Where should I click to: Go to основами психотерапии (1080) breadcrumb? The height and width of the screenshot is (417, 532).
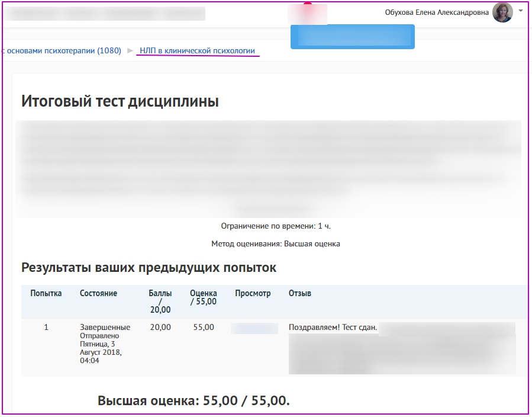(x=61, y=51)
